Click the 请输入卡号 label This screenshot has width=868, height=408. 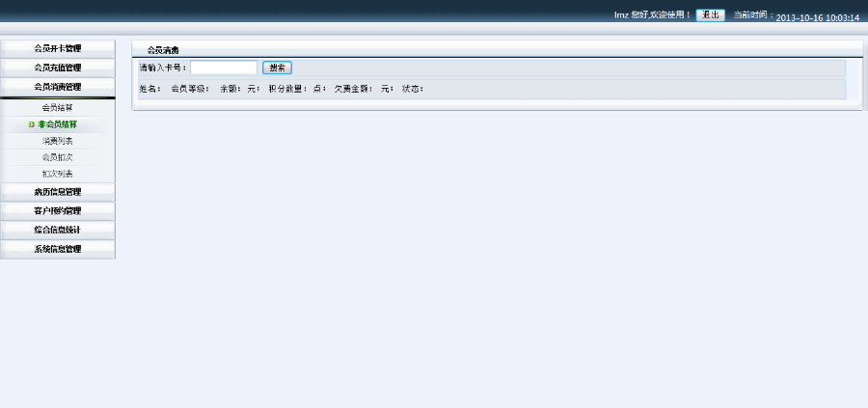[x=163, y=68]
